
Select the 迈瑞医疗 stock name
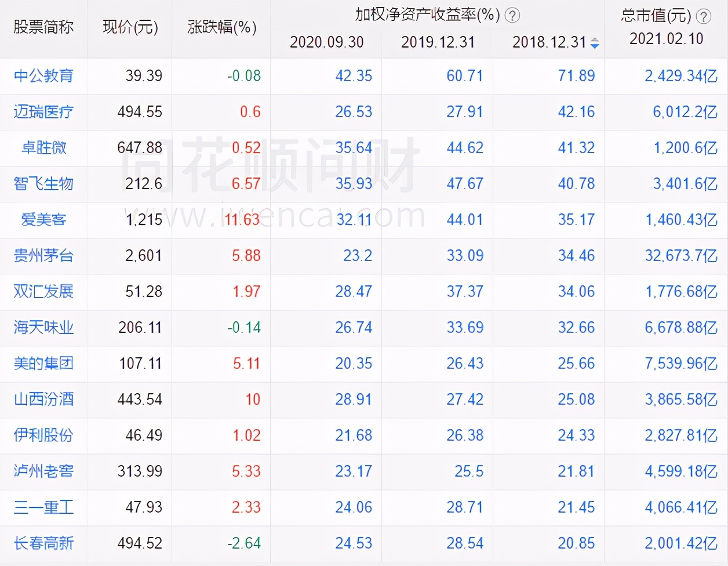point(42,112)
